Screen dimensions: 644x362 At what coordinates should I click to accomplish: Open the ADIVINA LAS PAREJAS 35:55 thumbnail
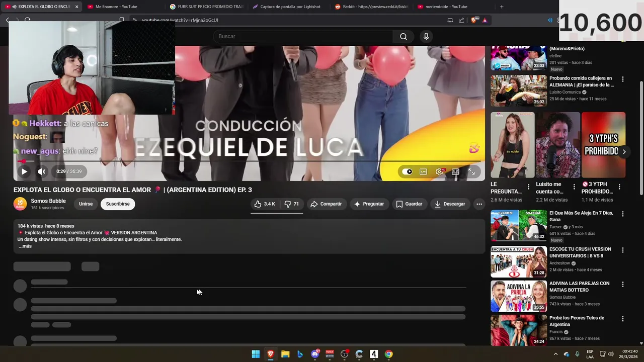tap(519, 296)
